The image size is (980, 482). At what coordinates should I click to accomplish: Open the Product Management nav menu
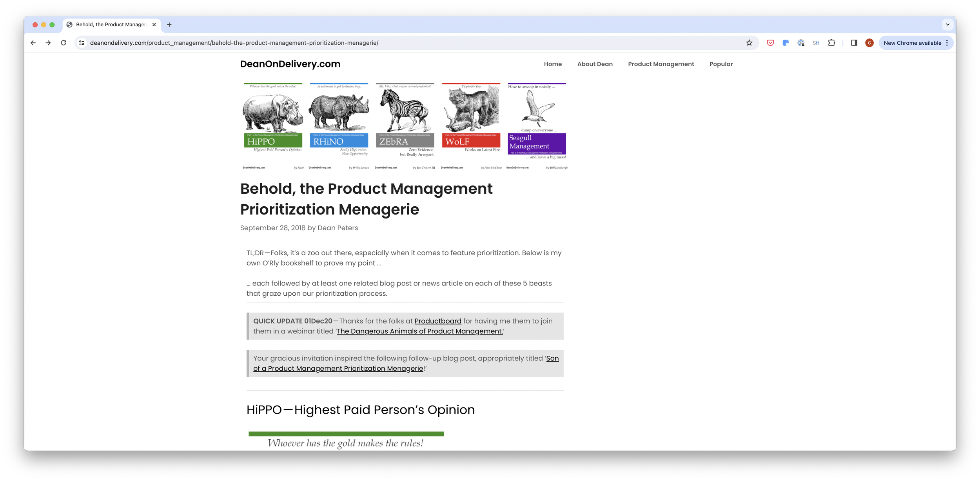point(661,64)
